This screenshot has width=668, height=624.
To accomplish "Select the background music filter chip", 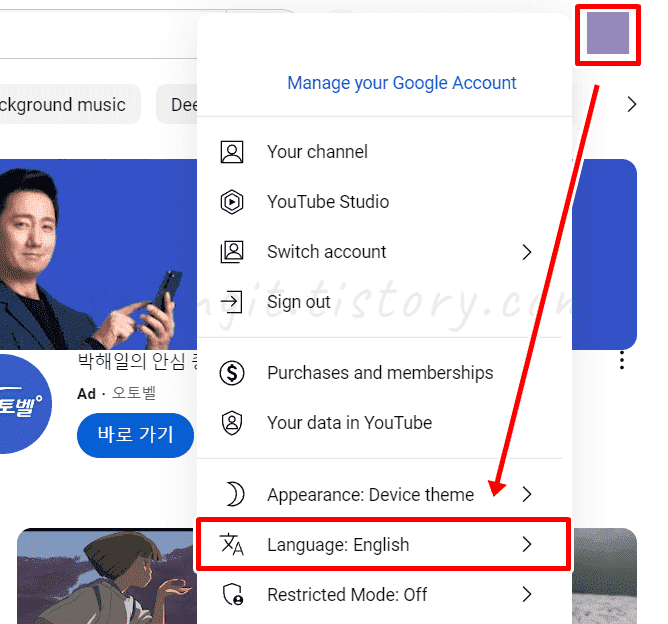I will (68, 104).
